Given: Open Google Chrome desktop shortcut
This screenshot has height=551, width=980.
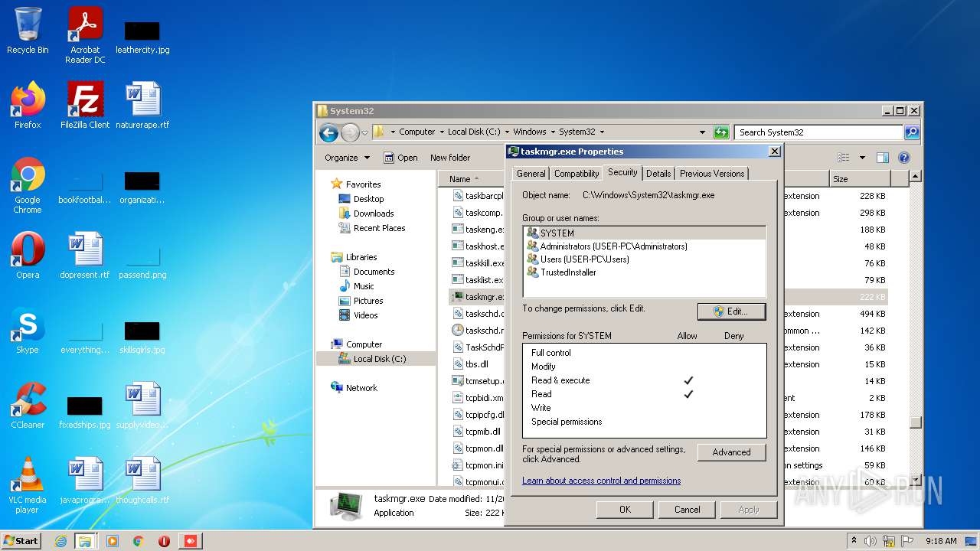Looking at the screenshot, I should [x=28, y=184].
